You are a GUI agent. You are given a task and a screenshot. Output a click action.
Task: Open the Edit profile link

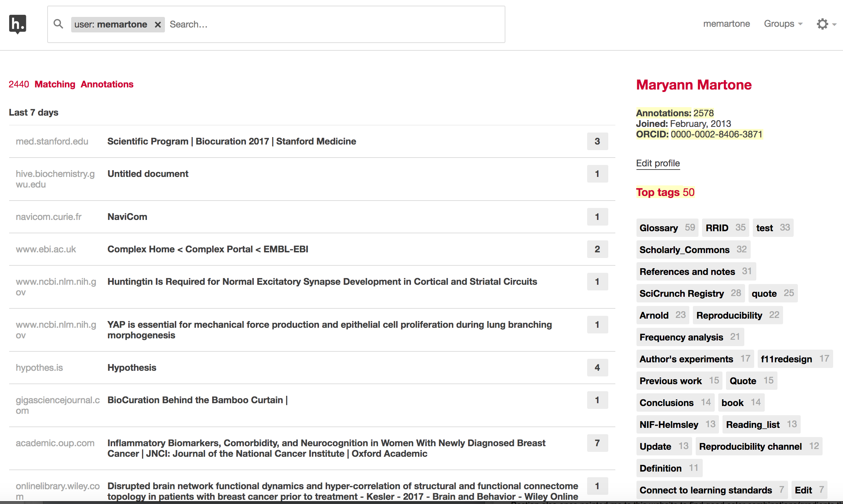pos(658,163)
